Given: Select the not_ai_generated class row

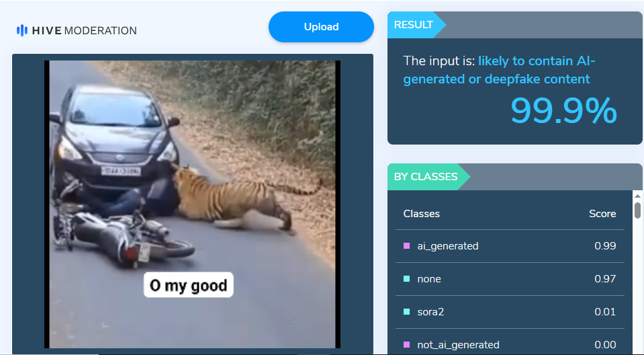Looking at the screenshot, I should click(x=510, y=344).
